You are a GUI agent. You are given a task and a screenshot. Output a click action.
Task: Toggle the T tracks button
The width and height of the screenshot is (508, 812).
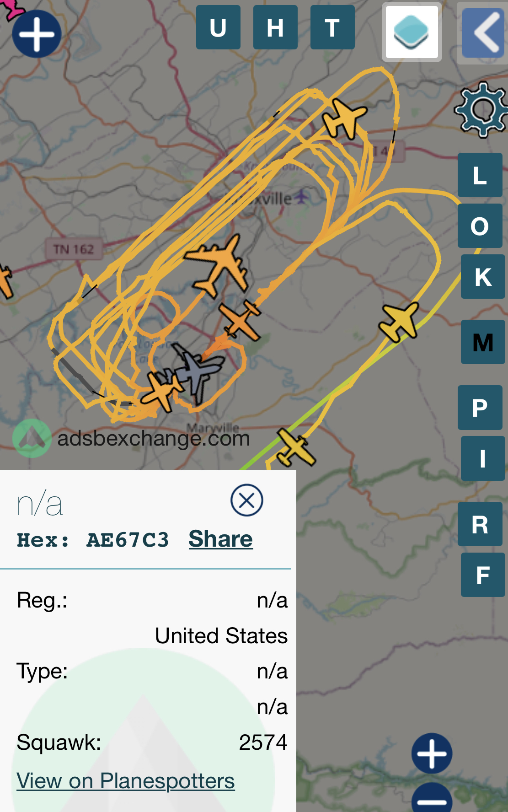pos(332,27)
